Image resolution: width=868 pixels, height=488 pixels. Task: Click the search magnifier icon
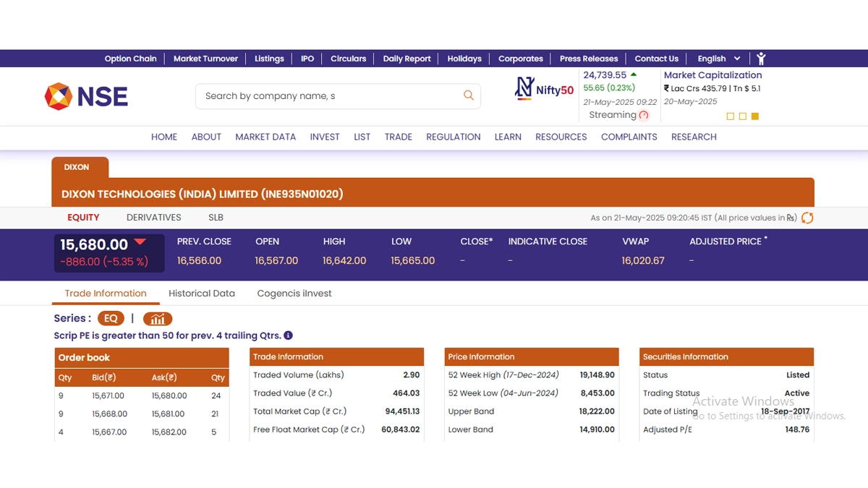point(469,95)
